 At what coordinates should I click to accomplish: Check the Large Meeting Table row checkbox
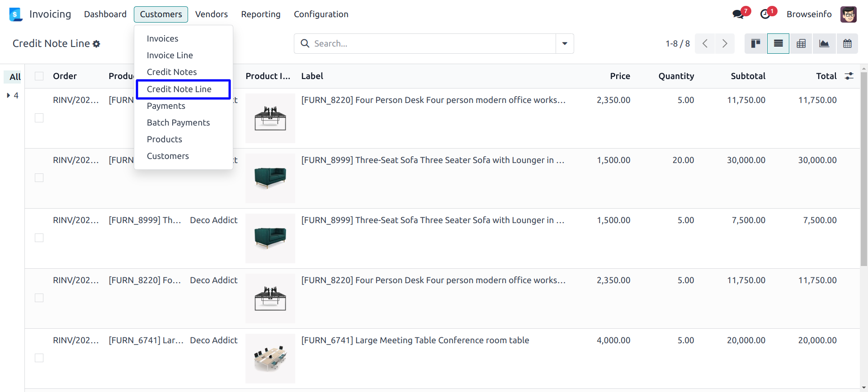click(39, 358)
